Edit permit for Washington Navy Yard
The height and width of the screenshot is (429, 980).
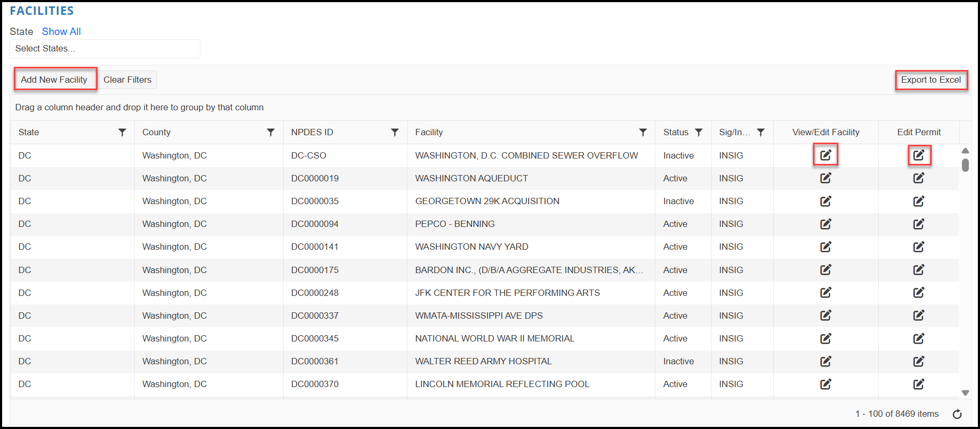tap(919, 247)
